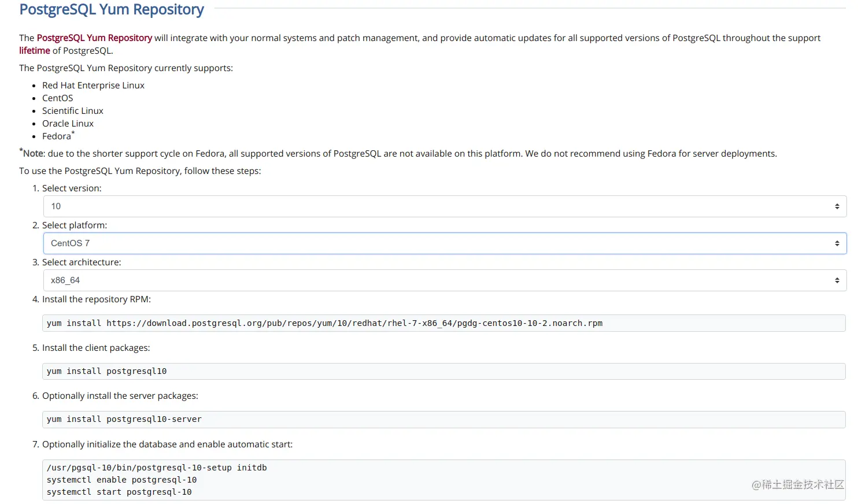Click the Install the client packages step text
Screen dimensions: 858x504
tap(96, 348)
